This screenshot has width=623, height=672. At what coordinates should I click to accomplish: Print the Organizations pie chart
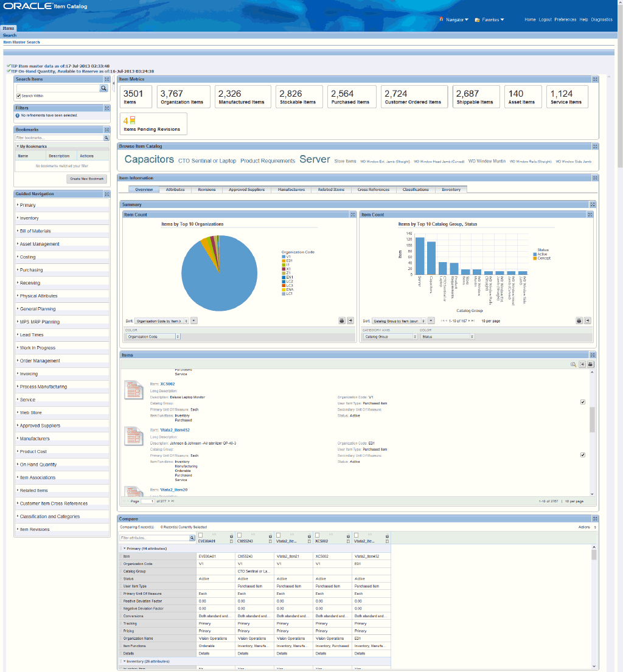342,320
